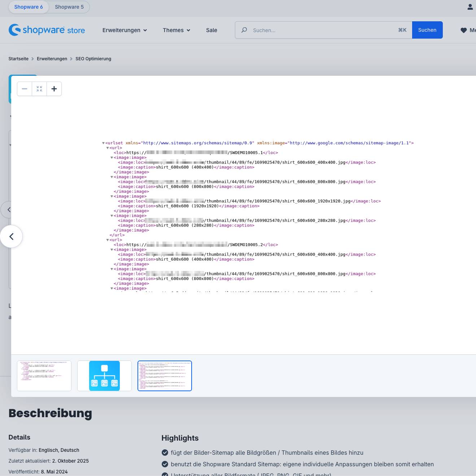The image size is (476, 476).
Task: Click caption shirt_600x600 (280x280)
Action: [186, 226]
